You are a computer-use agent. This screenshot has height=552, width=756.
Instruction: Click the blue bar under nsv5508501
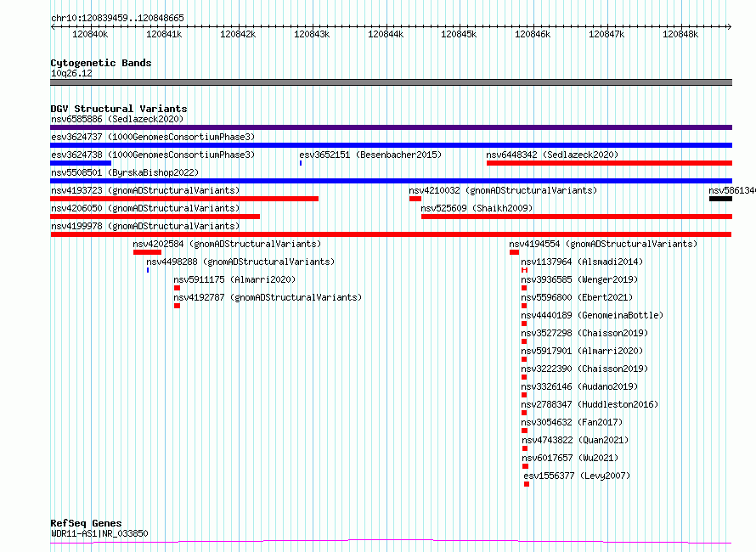tap(391, 181)
